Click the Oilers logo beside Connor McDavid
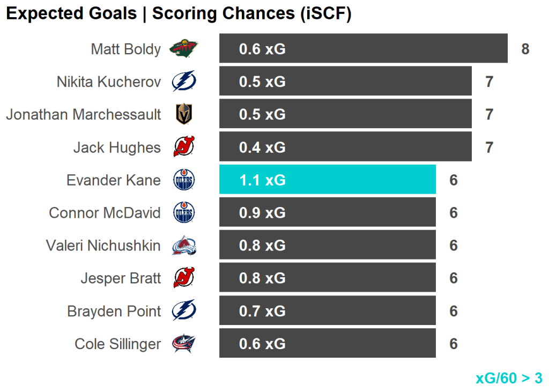The image size is (549, 392). [x=183, y=213]
